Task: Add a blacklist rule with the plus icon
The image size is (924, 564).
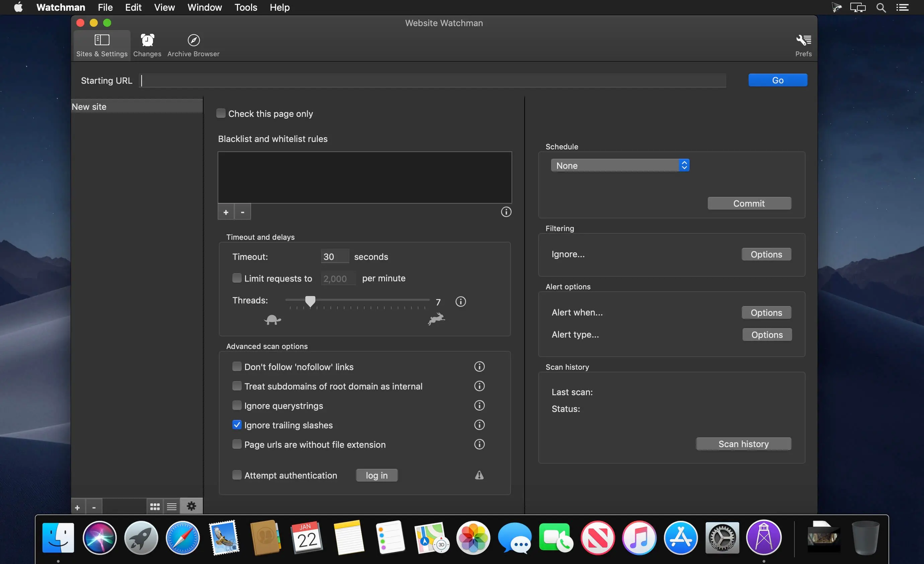Action: pyautogui.click(x=226, y=212)
